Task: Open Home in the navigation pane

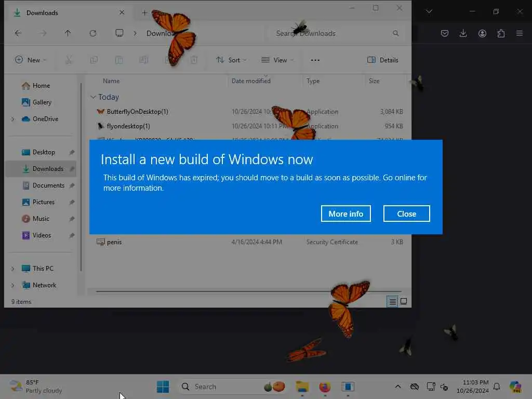Action: point(41,86)
